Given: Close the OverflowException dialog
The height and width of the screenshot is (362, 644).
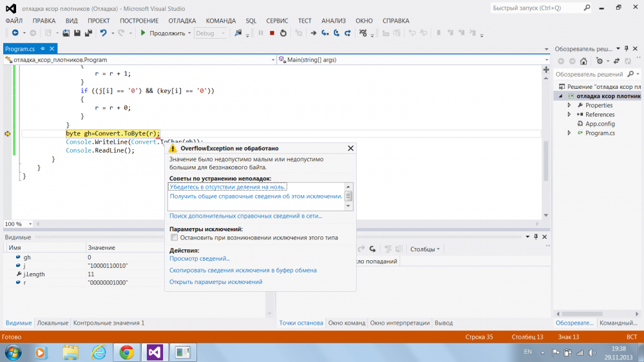Looking at the screenshot, I should (350, 148).
